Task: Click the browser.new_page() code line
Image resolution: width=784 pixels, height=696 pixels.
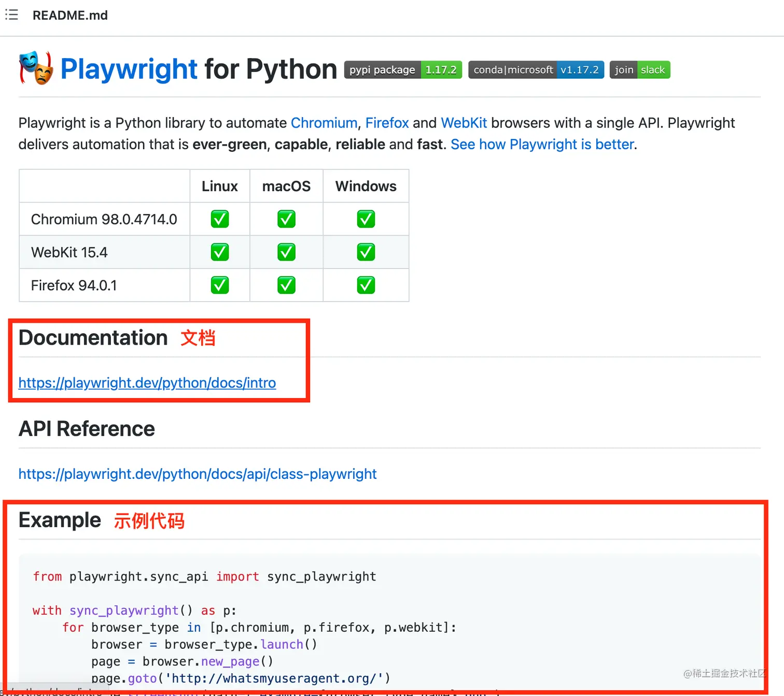Action: [182, 662]
